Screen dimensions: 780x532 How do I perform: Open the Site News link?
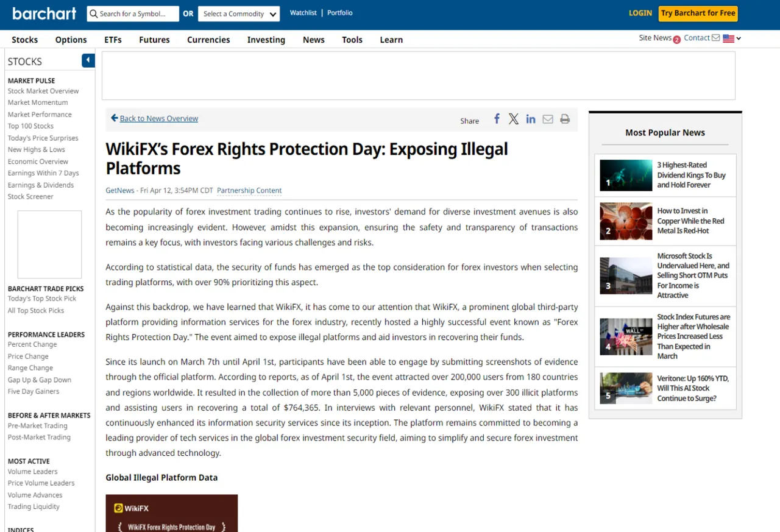pyautogui.click(x=655, y=38)
